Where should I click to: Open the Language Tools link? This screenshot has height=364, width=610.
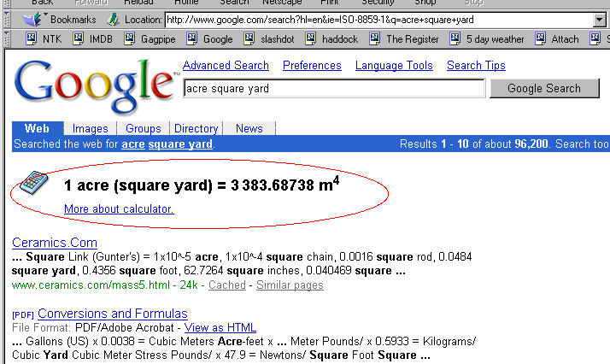click(x=394, y=65)
